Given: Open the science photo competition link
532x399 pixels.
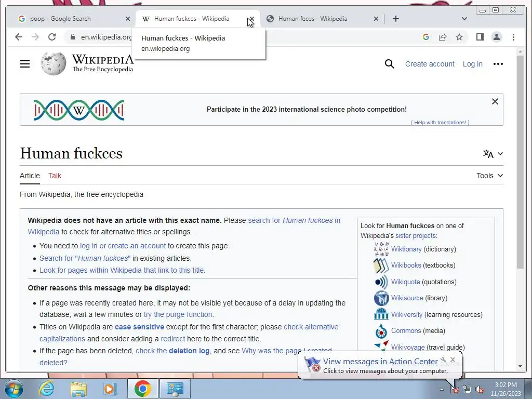Looking at the screenshot, I should pyautogui.click(x=307, y=109).
